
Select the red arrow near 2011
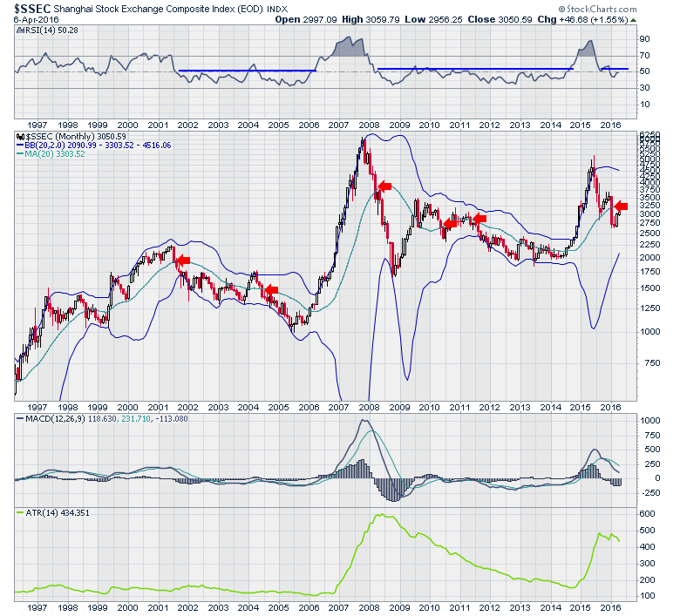(479, 218)
